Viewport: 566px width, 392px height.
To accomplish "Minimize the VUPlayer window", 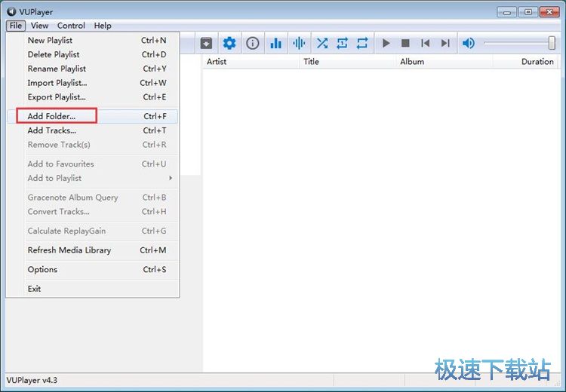I will click(x=507, y=12).
